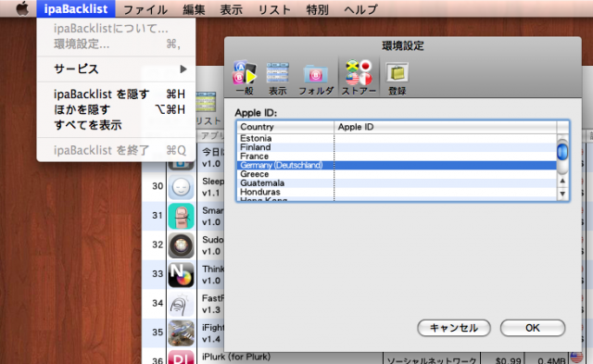Click the app icon in row 33
The height and width of the screenshot is (364, 593).
(x=182, y=274)
